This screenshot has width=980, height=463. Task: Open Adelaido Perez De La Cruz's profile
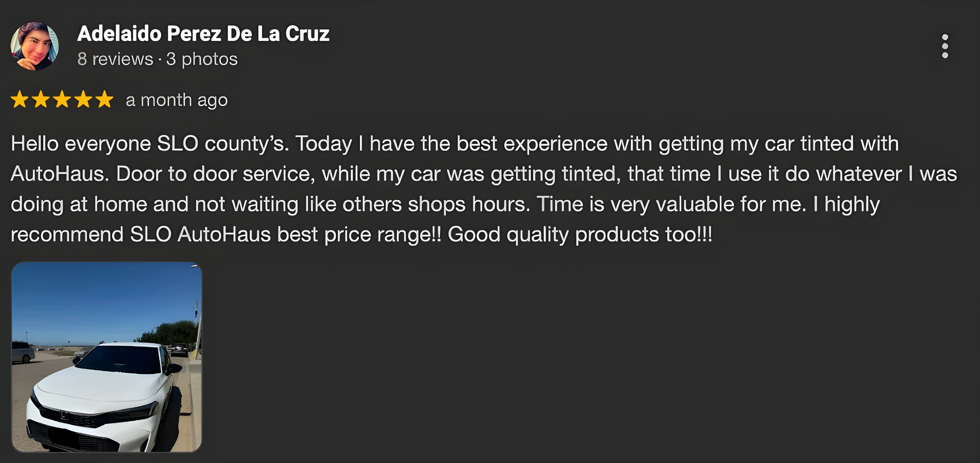coord(203,33)
